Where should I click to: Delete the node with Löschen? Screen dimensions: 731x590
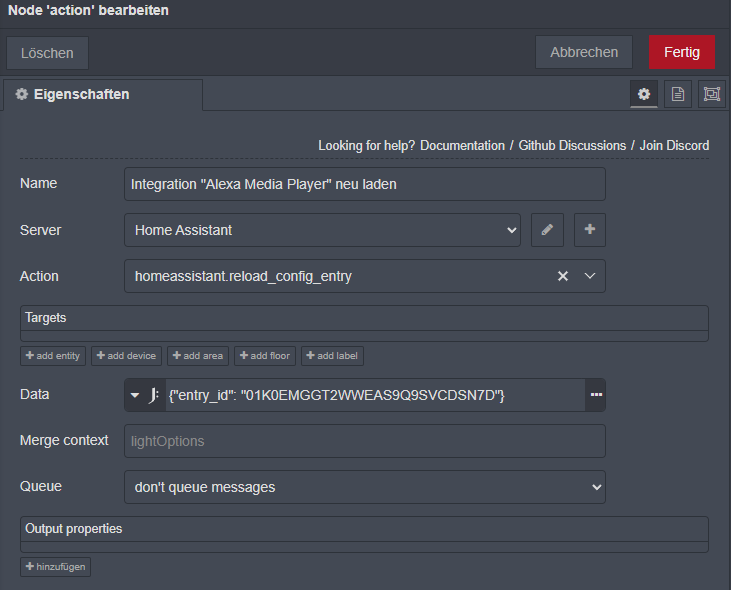pos(47,53)
